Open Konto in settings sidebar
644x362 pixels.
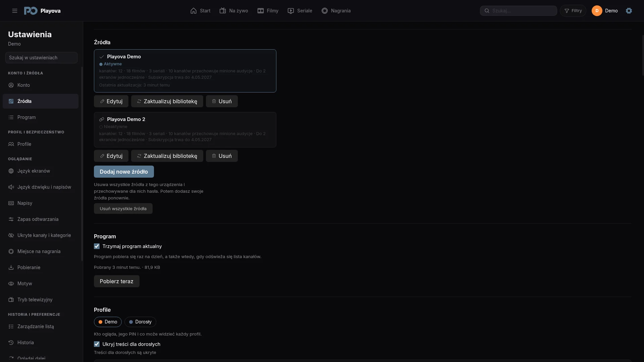pyautogui.click(x=41, y=85)
